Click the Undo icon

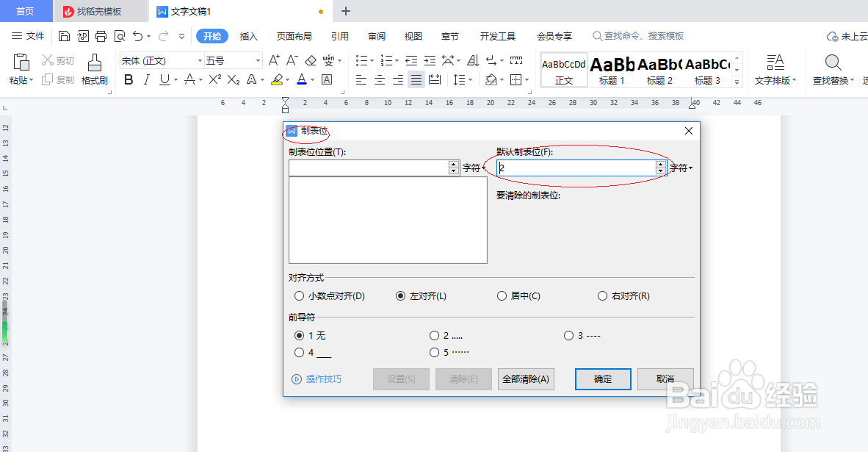[x=138, y=35]
